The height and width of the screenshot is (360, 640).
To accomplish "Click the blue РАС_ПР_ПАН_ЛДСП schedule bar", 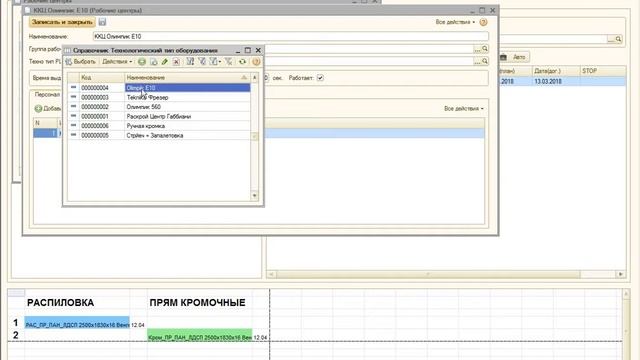I will (77, 323).
